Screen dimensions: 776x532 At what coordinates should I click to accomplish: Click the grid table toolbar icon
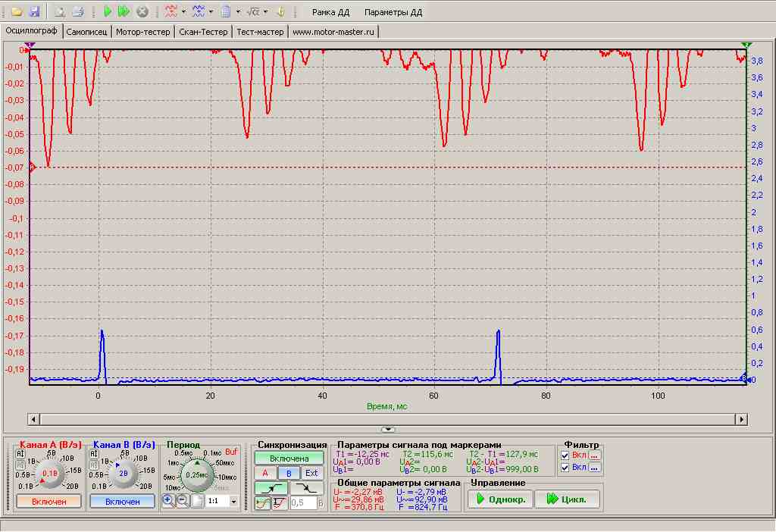(x=226, y=12)
